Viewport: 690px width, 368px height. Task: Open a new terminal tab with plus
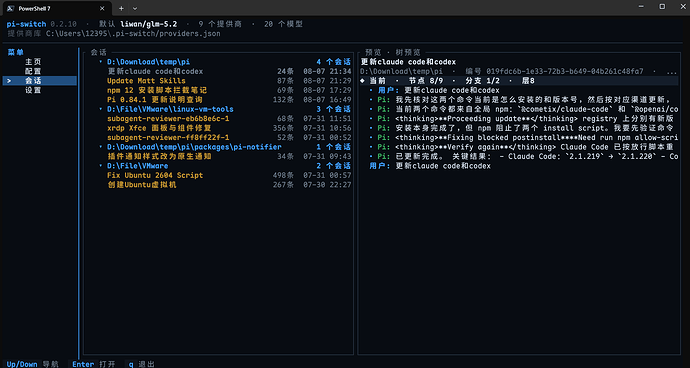(121, 8)
